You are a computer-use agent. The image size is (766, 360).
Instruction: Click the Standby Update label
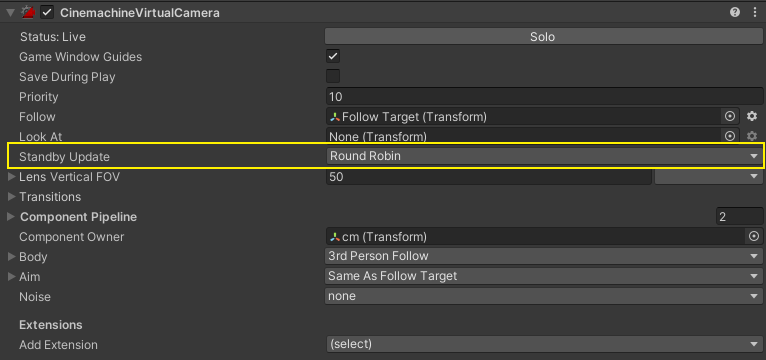(64, 157)
